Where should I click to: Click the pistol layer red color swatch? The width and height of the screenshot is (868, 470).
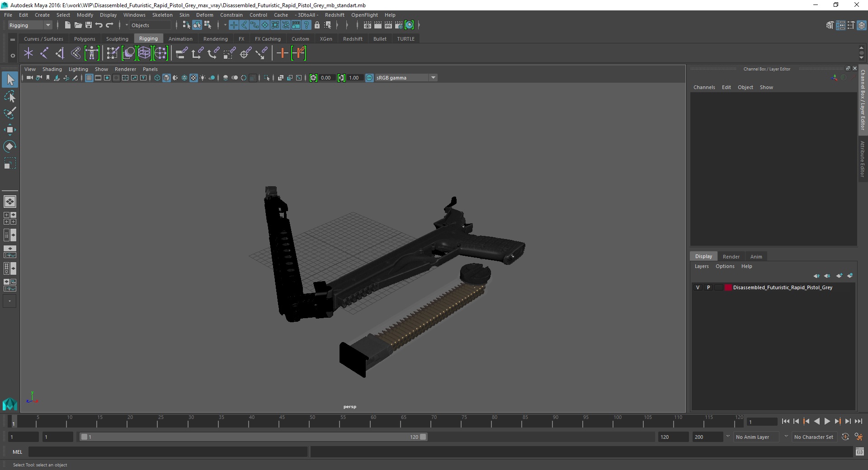click(728, 287)
